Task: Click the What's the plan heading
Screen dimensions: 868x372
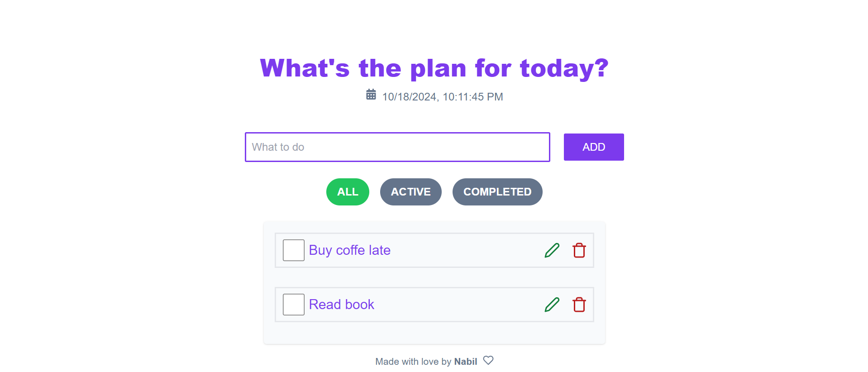Action: 434,68
